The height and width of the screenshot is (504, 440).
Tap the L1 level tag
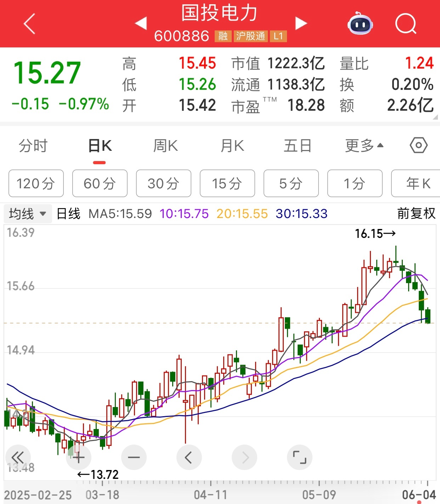click(278, 36)
